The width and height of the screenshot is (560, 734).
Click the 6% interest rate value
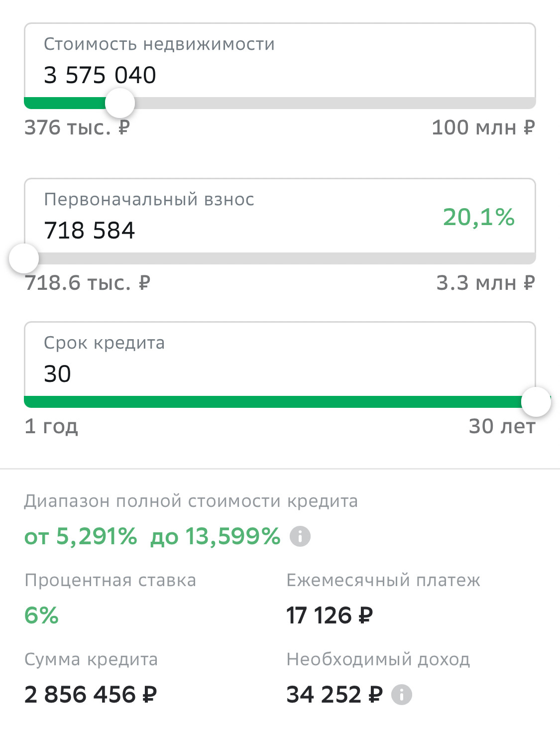pos(42,615)
